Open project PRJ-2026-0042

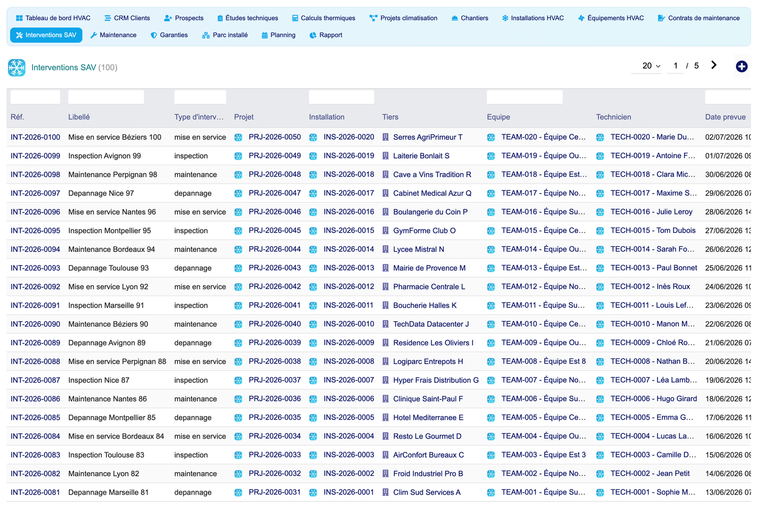(275, 286)
